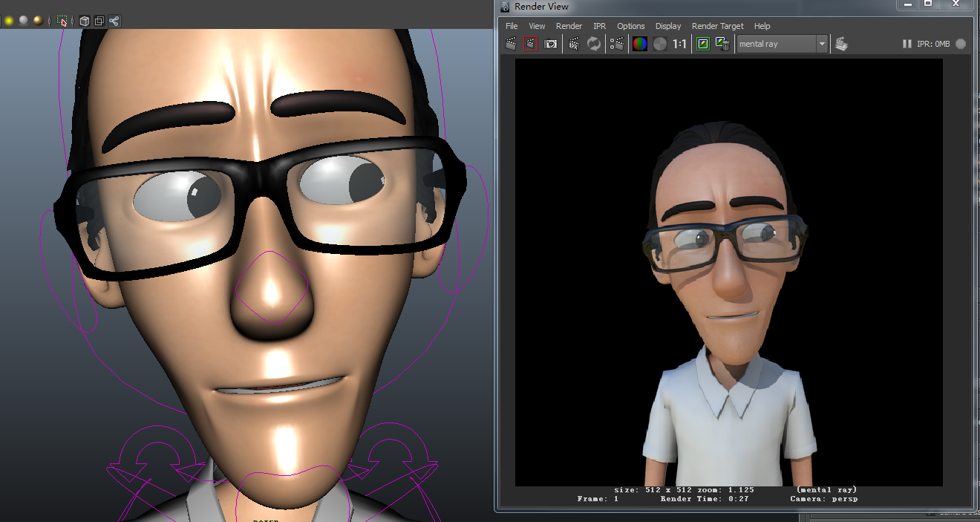Viewport: 980px width, 522px height.
Task: Click the 'Frame: 1' status text
Action: tap(598, 499)
